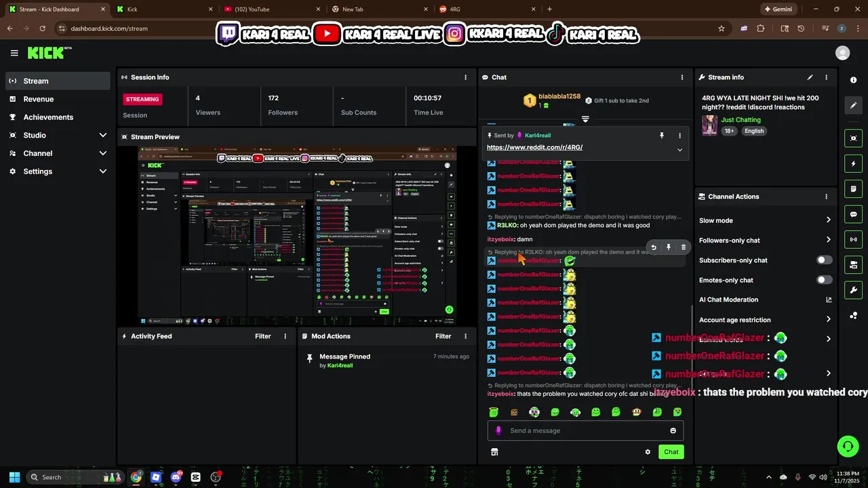Collapse the chat leaderboard arrow
The image size is (868, 488).
click(585, 119)
